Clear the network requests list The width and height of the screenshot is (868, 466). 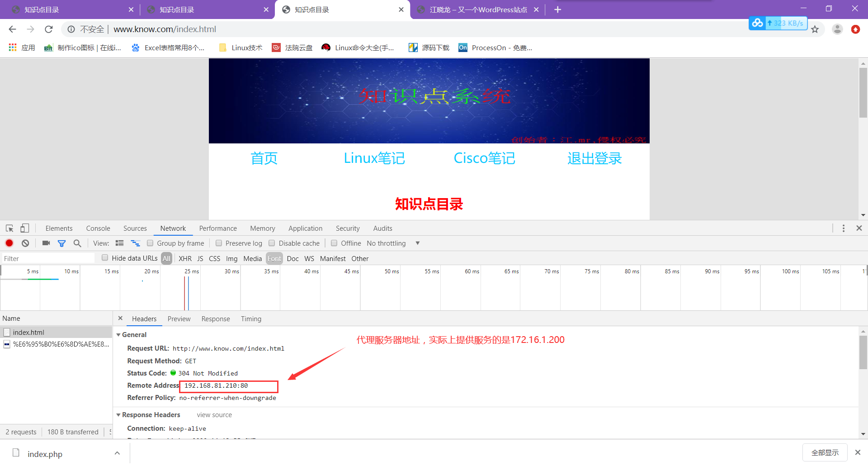pyautogui.click(x=25, y=243)
